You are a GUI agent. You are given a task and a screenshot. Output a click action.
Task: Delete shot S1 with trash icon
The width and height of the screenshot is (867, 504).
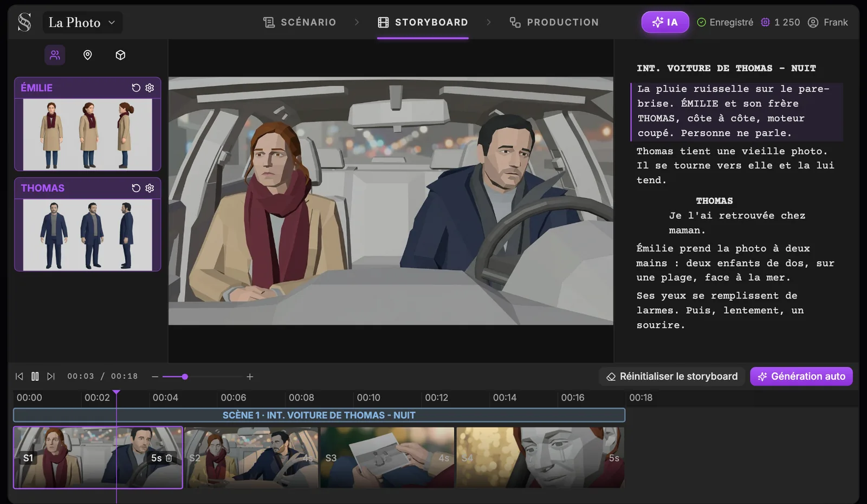[x=169, y=458]
